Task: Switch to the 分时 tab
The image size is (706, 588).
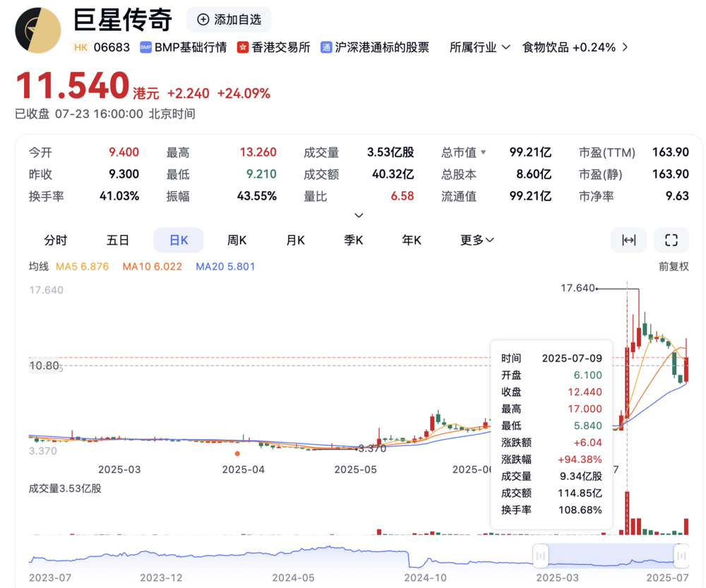Action: [55, 240]
